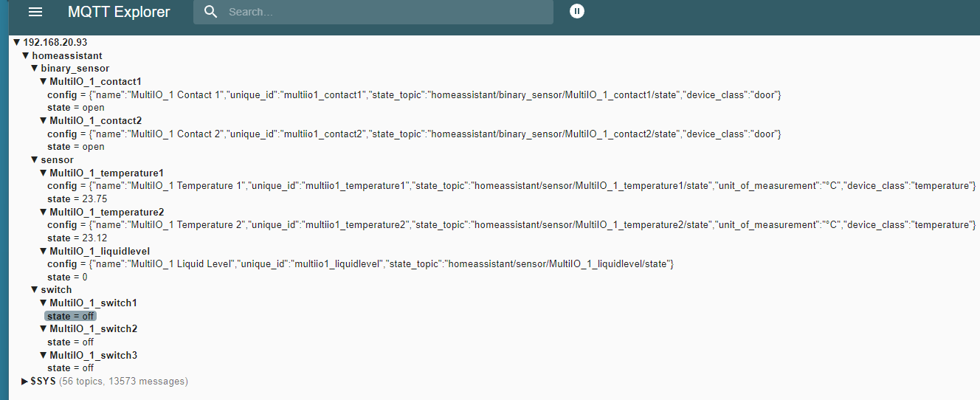The height and width of the screenshot is (400, 980).
Task: Collapse the MultiIO_1_contact2 arrow
Action: point(43,120)
